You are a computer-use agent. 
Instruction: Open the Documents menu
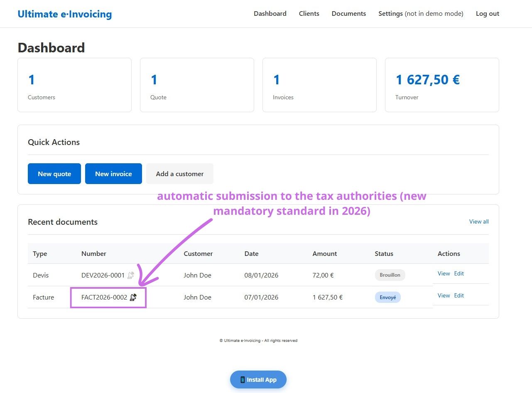pyautogui.click(x=348, y=14)
